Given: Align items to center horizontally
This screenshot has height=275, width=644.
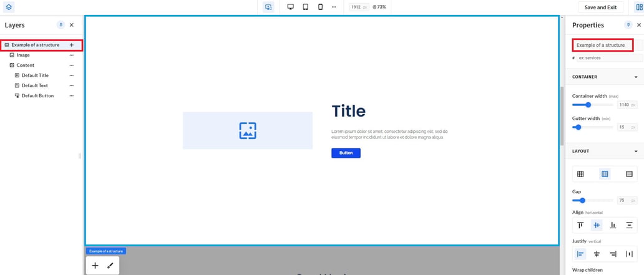Looking at the screenshot, I should coord(597,225).
